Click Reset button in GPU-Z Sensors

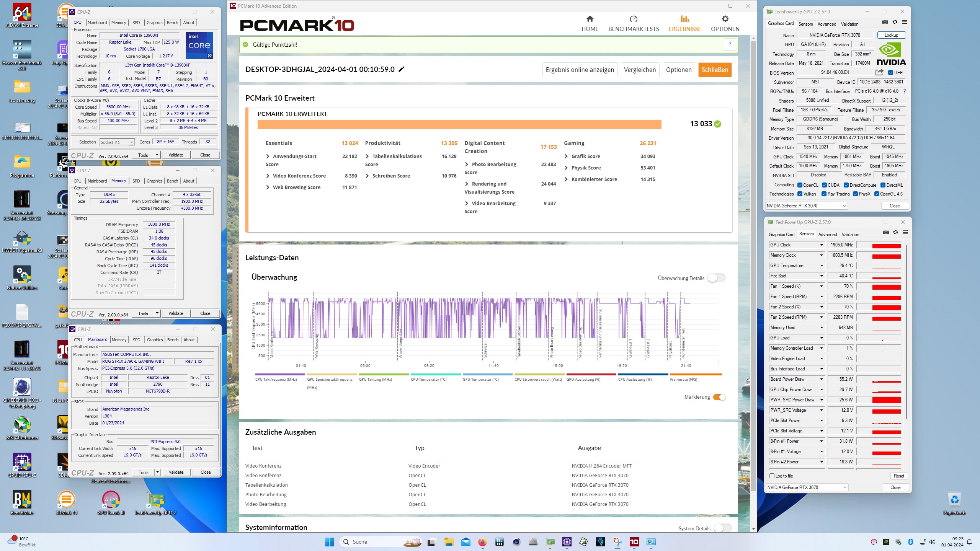click(x=899, y=476)
